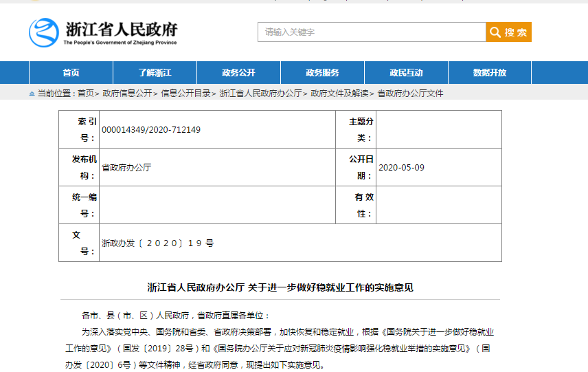Screen dimensions: 588x372
Task: Select 了解浙江 in the navigation bar
Action: coord(155,73)
